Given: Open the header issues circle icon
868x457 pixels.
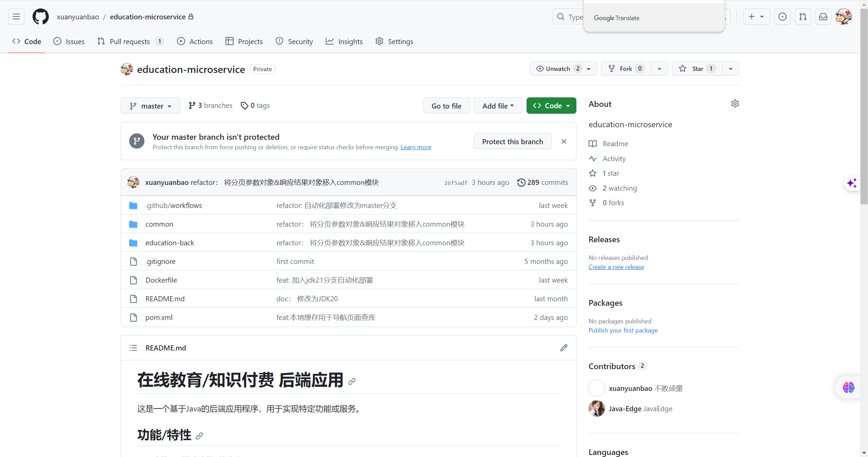Looking at the screenshot, I should click(782, 17).
